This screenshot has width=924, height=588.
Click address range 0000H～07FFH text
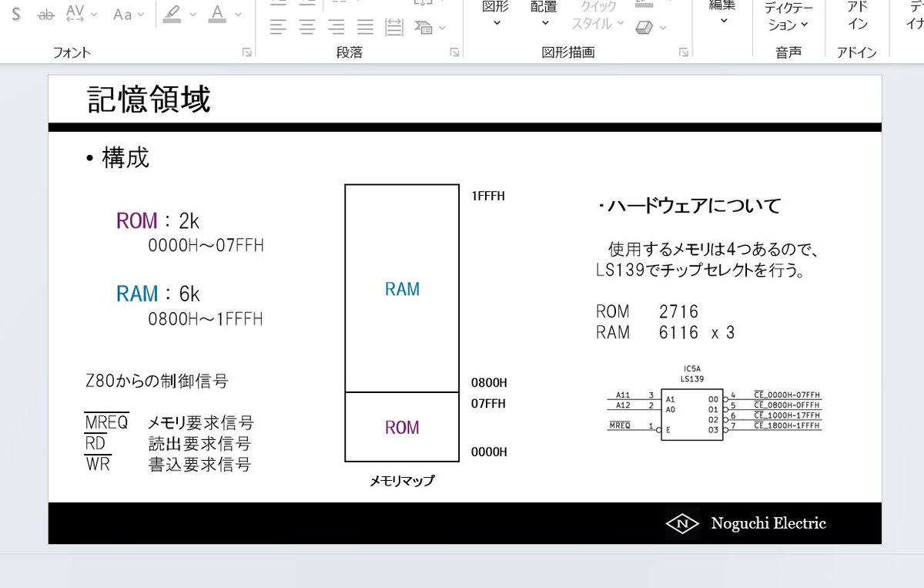tap(206, 247)
